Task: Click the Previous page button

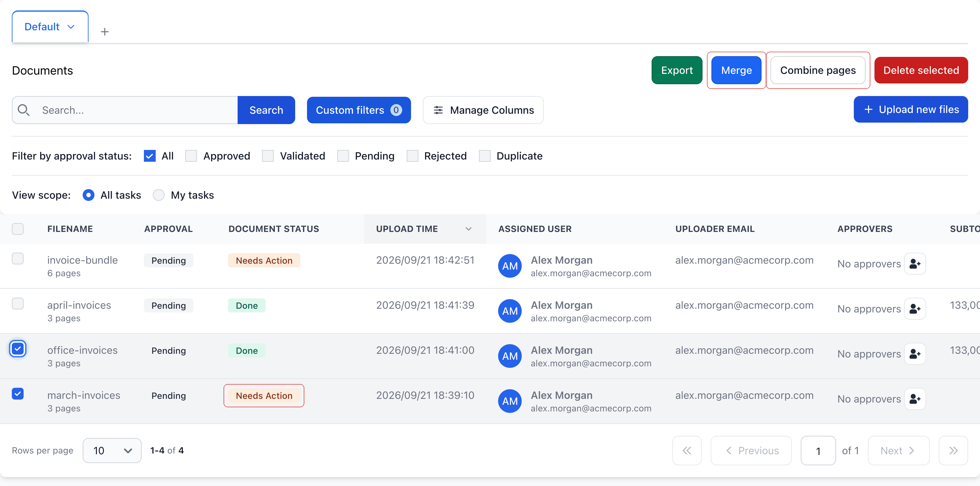Action: pyautogui.click(x=751, y=451)
